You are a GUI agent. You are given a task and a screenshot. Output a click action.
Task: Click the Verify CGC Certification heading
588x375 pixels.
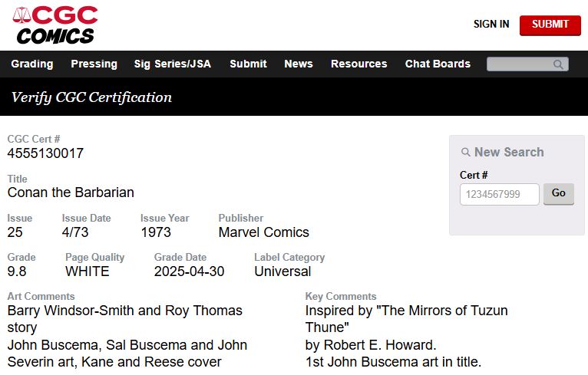coord(91,97)
